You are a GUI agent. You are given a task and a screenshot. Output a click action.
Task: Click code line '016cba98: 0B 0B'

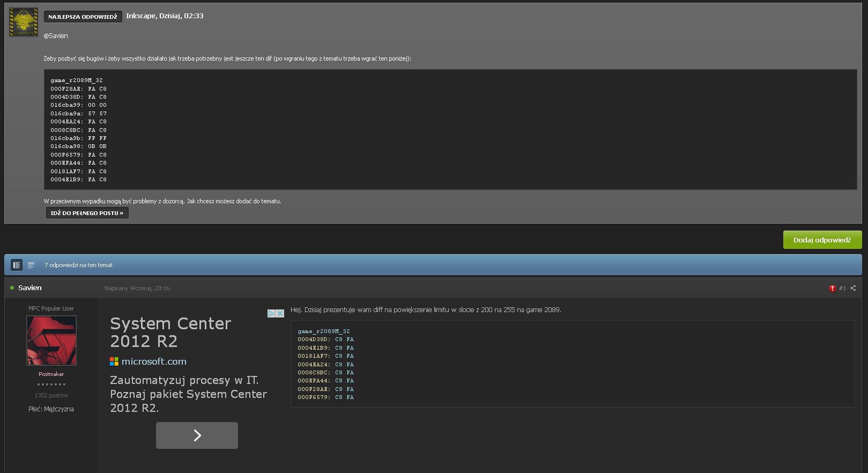tap(79, 146)
